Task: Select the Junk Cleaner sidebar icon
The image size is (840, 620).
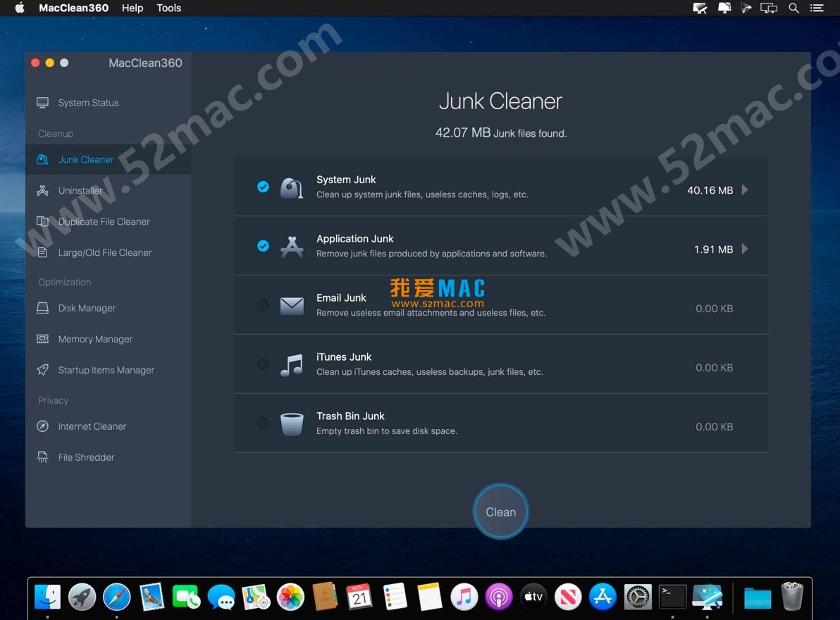Action: [x=42, y=159]
